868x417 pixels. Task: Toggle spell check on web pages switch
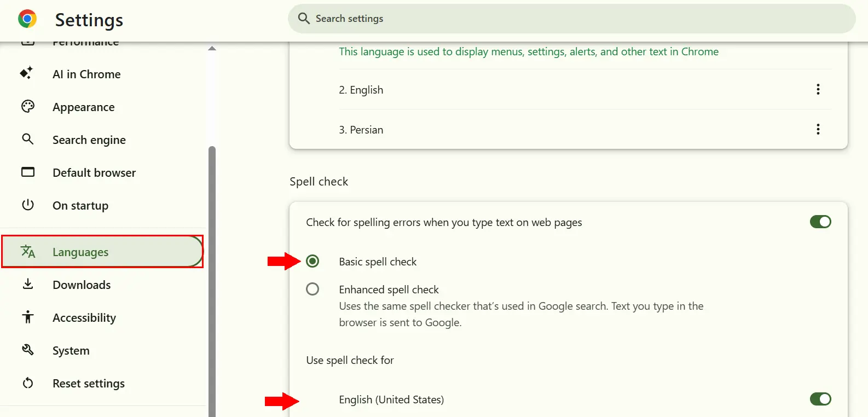click(820, 222)
